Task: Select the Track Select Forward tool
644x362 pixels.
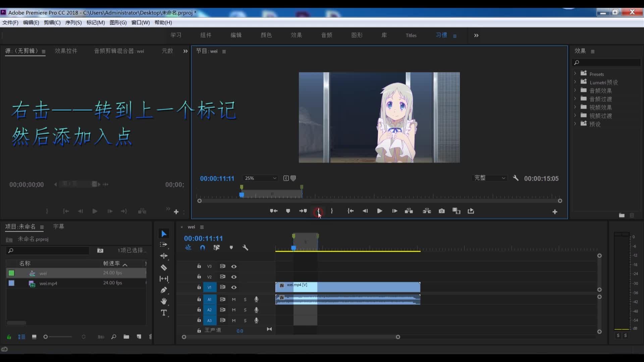Action: tap(164, 245)
